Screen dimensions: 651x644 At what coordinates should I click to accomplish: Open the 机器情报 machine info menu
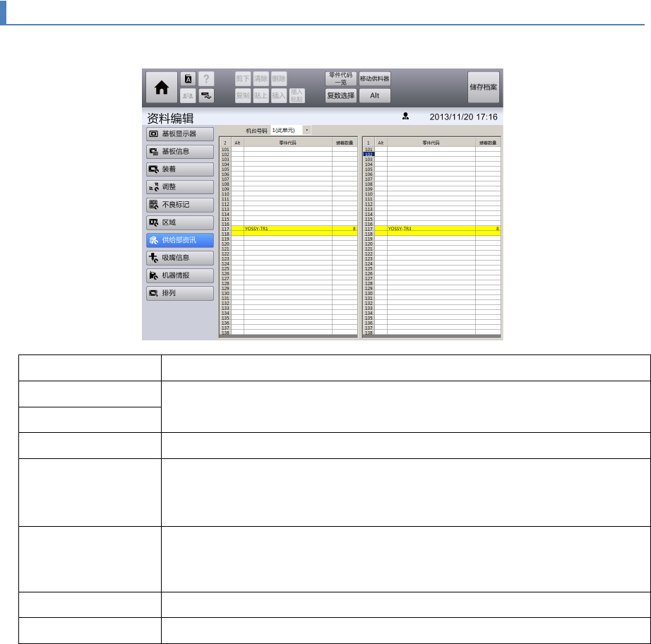click(180, 275)
